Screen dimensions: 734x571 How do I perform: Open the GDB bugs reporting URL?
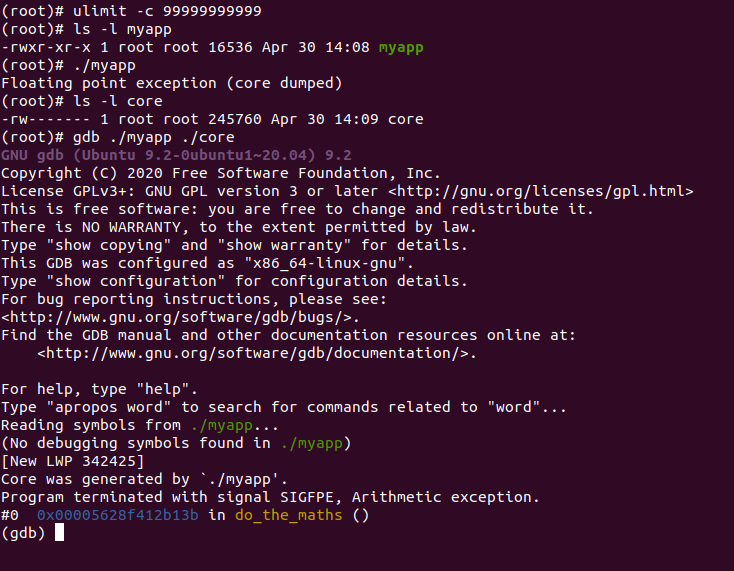(x=180, y=317)
